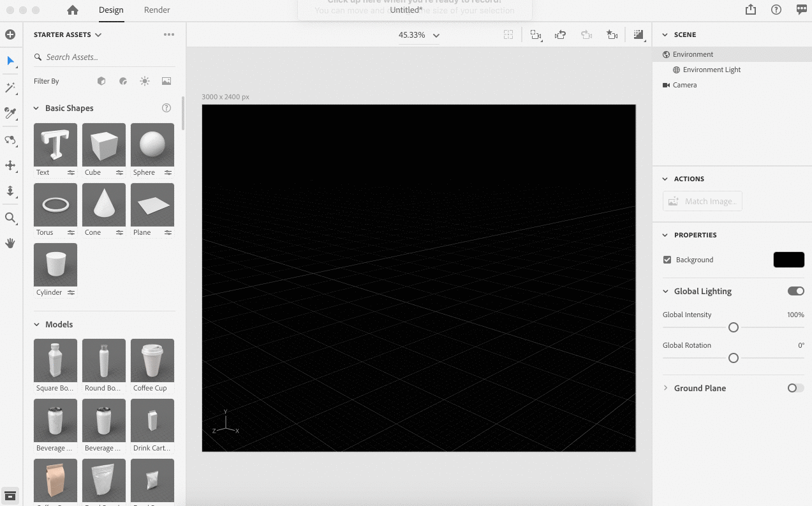Open settings for the Sphere shape
The image size is (812, 506).
point(168,172)
